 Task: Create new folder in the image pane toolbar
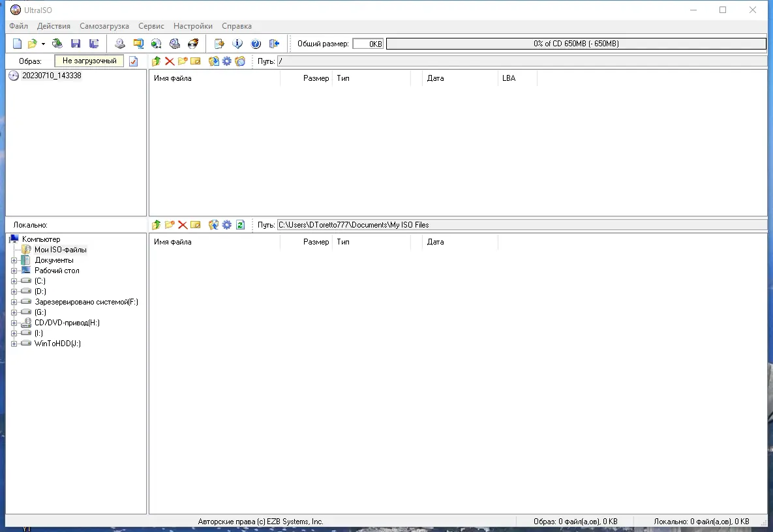tap(183, 61)
